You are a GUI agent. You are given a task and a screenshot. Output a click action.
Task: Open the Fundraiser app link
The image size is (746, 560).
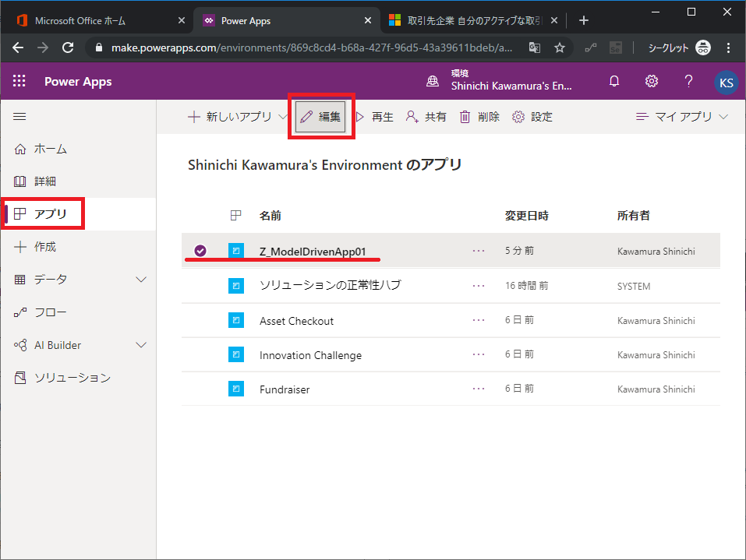click(285, 389)
